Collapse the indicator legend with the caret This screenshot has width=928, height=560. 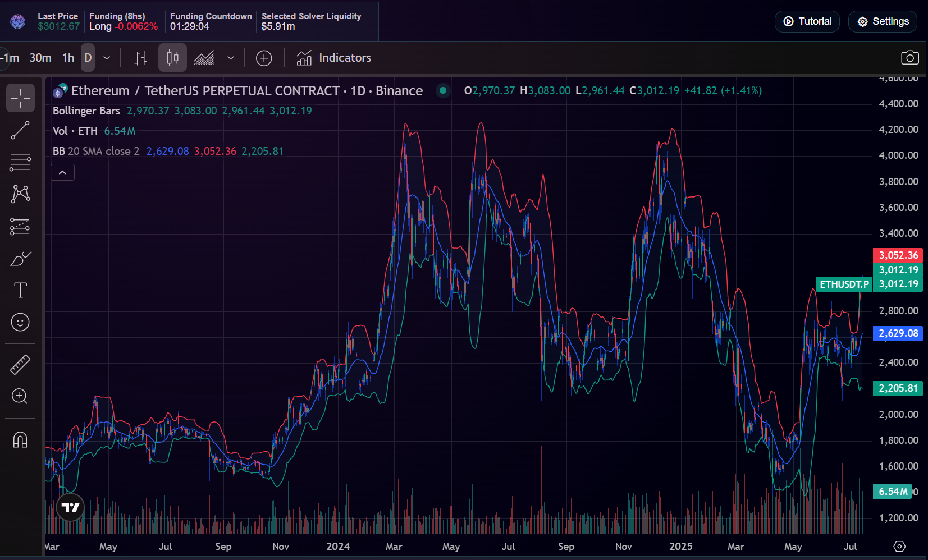pos(62,172)
